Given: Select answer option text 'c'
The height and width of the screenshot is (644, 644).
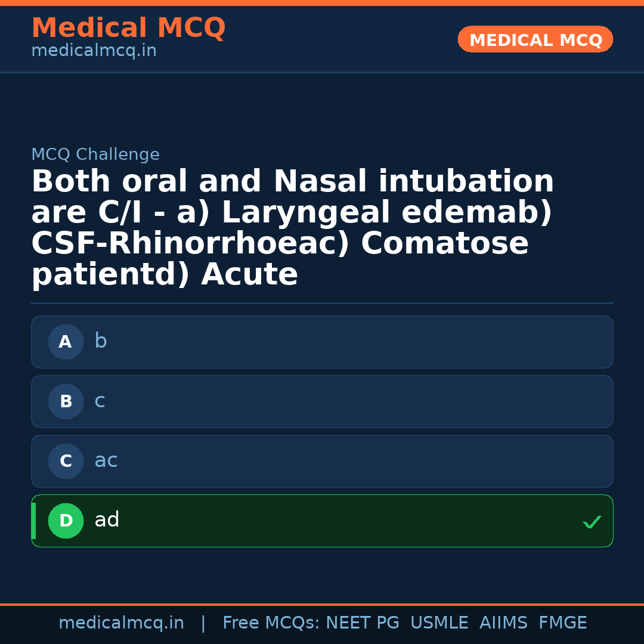Looking at the screenshot, I should [x=100, y=401].
